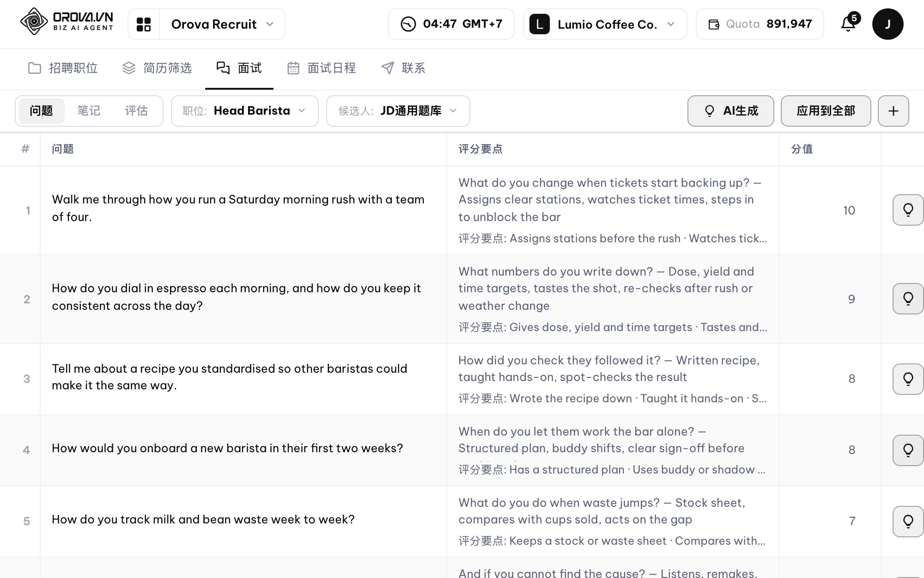Click lightbulb icon for standardised recipe row

click(908, 379)
